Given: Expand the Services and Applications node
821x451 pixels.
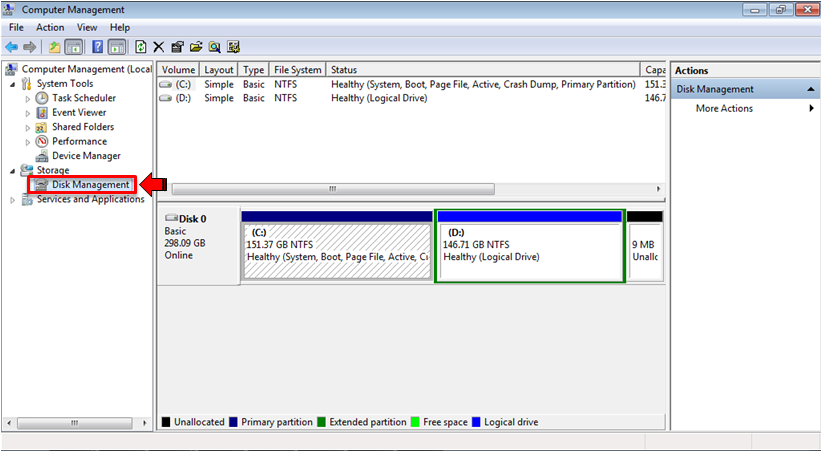Looking at the screenshot, I should click(13, 199).
